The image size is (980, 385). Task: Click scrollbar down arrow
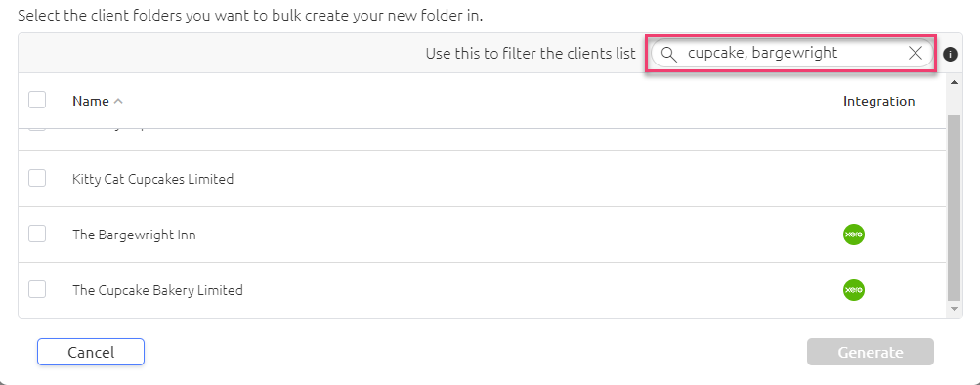click(x=954, y=309)
